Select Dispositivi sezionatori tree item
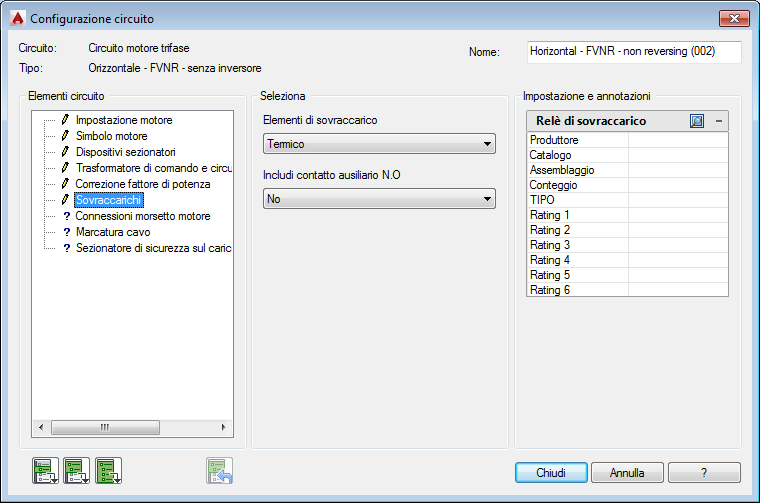Image resolution: width=760 pixels, height=503 pixels. 126,152
